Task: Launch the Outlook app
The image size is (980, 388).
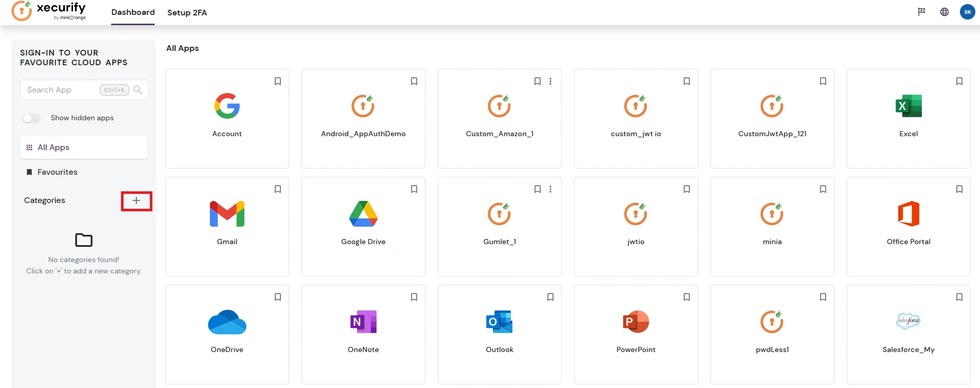Action: [x=500, y=322]
